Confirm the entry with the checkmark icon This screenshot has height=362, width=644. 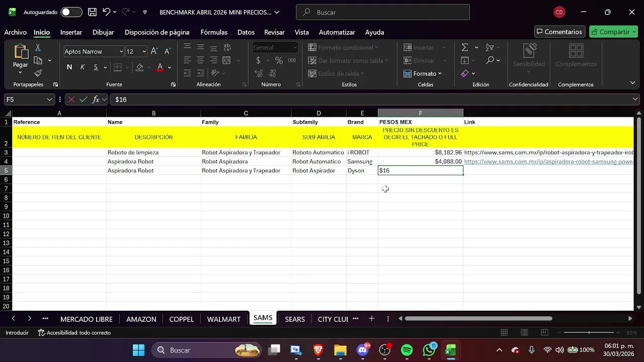(84, 100)
